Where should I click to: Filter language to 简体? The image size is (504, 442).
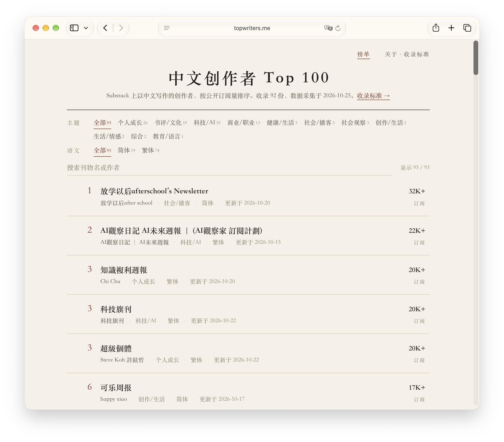[126, 150]
